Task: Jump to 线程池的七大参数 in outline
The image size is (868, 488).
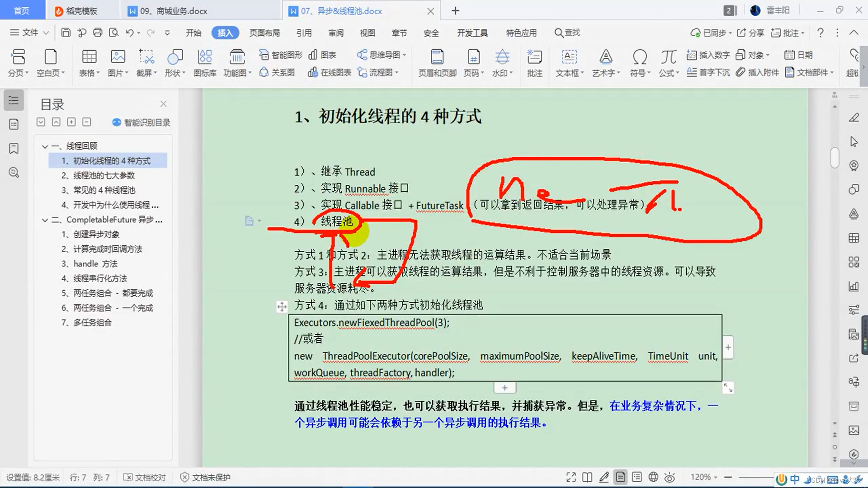Action: pyautogui.click(x=104, y=175)
